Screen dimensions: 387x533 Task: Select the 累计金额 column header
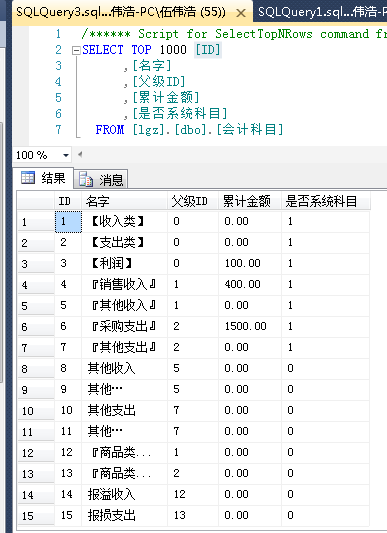click(250, 201)
